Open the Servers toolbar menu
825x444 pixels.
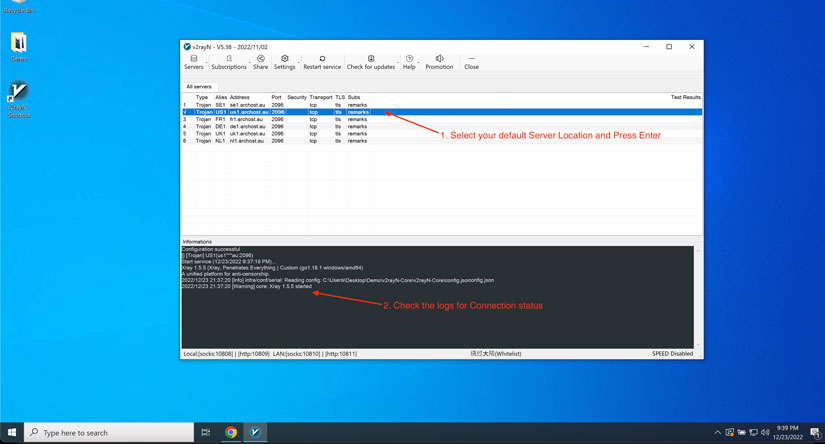click(193, 62)
